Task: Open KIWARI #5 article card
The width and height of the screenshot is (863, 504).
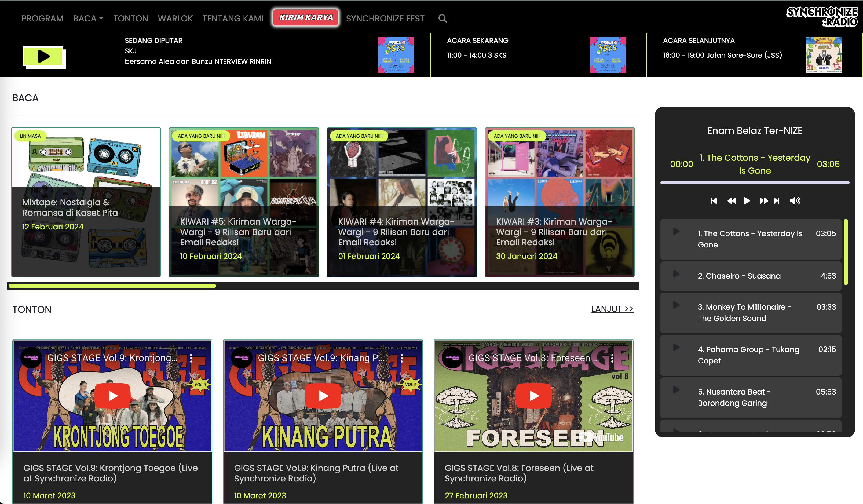Action: (243, 202)
